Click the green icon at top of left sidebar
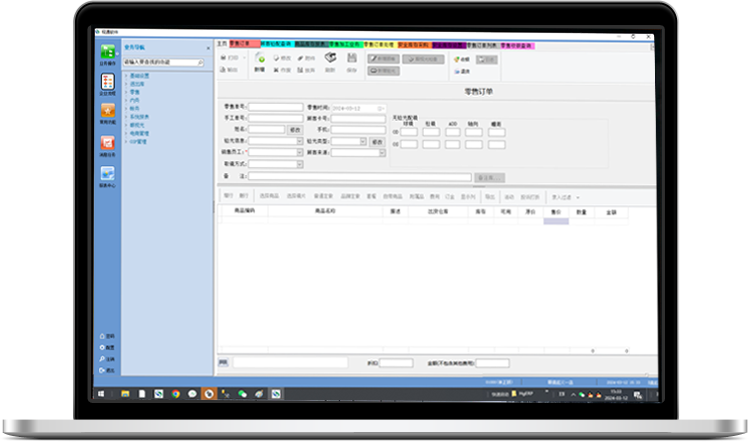Viewport: 749px width, 442px height. click(106, 53)
